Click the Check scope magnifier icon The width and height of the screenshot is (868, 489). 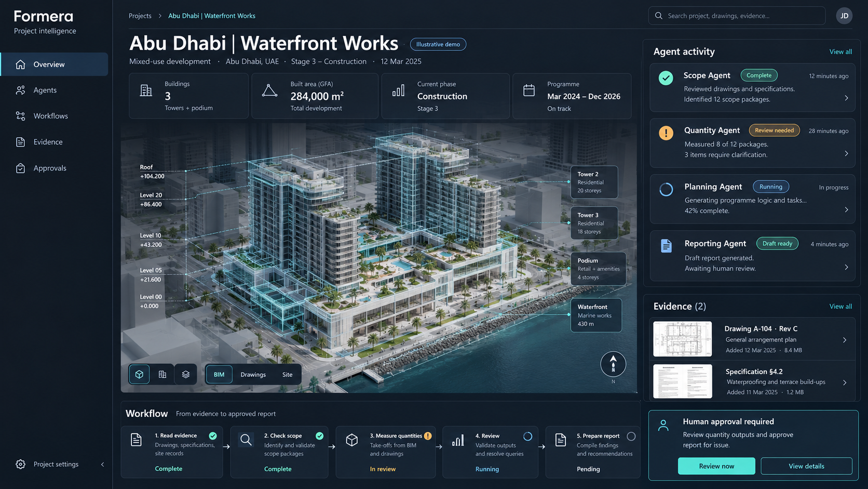point(246,440)
